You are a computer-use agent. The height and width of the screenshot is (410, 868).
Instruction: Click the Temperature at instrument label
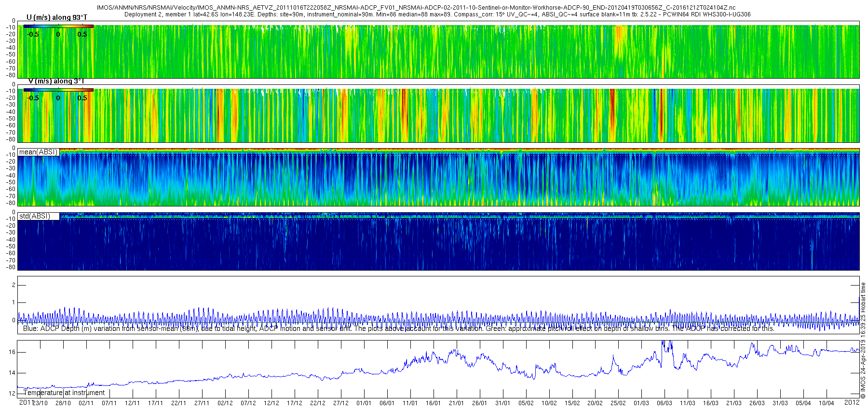point(64,393)
